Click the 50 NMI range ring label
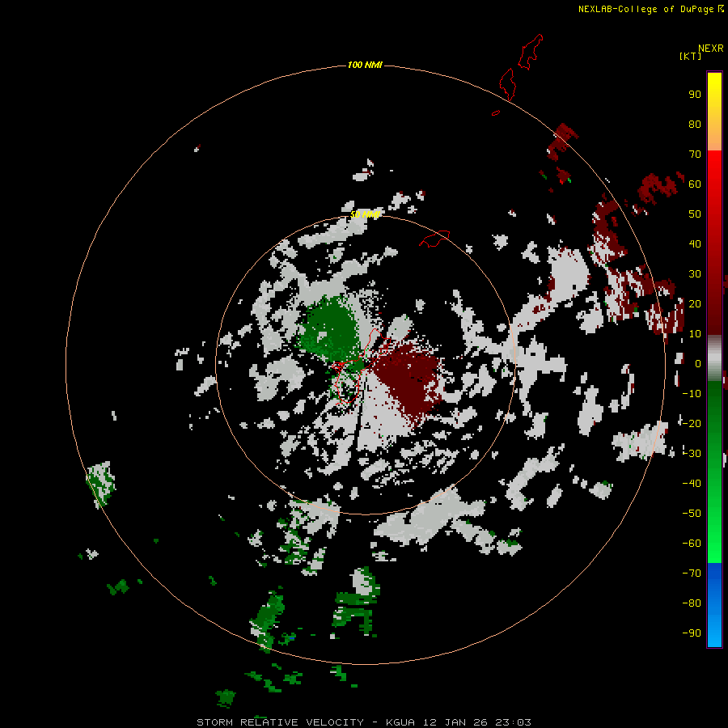Viewport: 728px width, 728px height. (365, 214)
